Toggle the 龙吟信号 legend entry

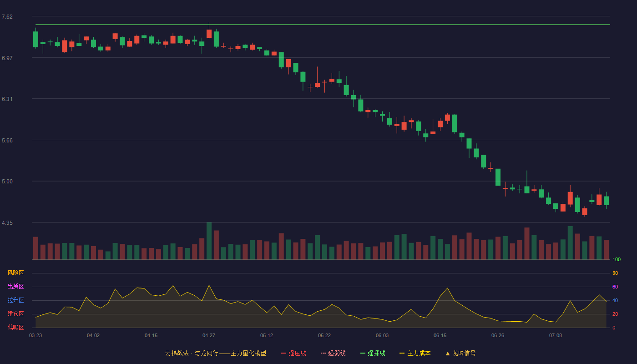(460, 353)
